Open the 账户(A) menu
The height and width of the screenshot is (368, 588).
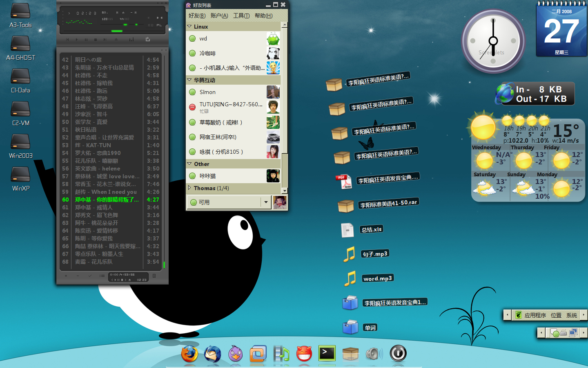click(219, 16)
